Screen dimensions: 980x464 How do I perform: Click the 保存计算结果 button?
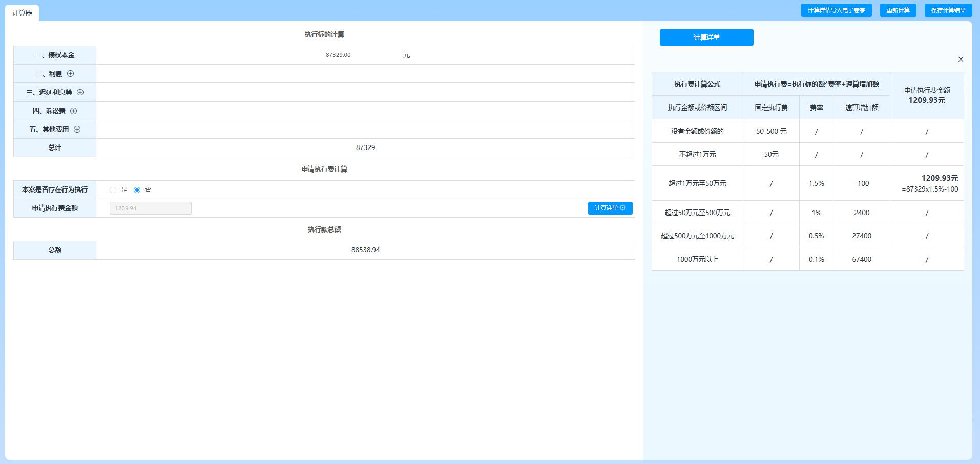[x=948, y=10]
